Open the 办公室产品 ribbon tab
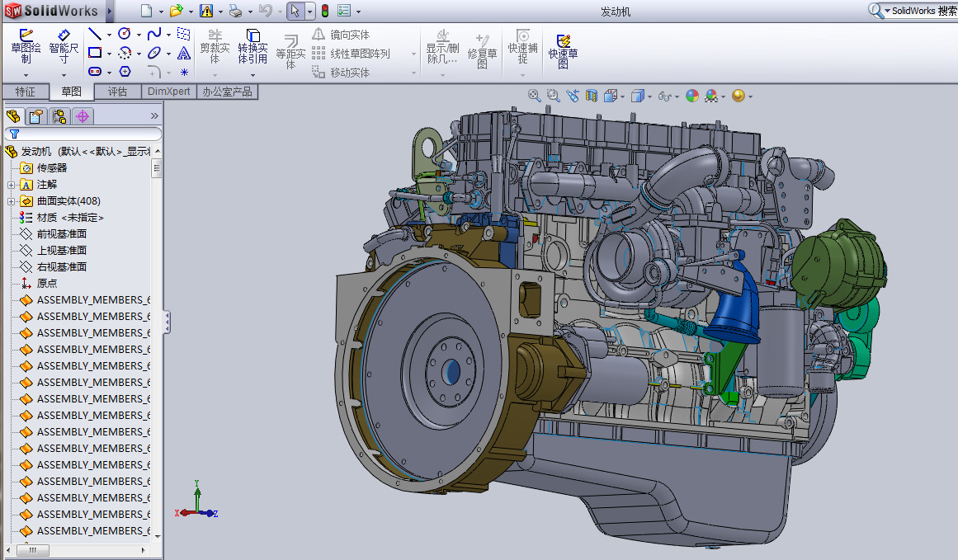The width and height of the screenshot is (958, 560). coord(227,92)
